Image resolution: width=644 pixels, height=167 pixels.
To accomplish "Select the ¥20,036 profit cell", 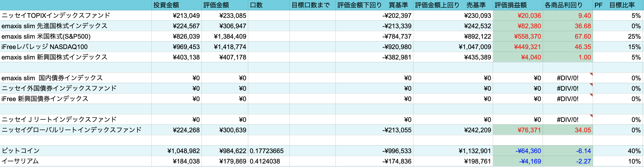I will tap(518, 16).
